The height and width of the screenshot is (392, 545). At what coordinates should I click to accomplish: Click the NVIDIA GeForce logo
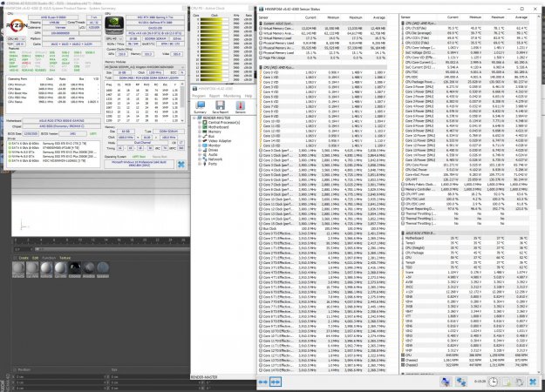tap(114, 25)
